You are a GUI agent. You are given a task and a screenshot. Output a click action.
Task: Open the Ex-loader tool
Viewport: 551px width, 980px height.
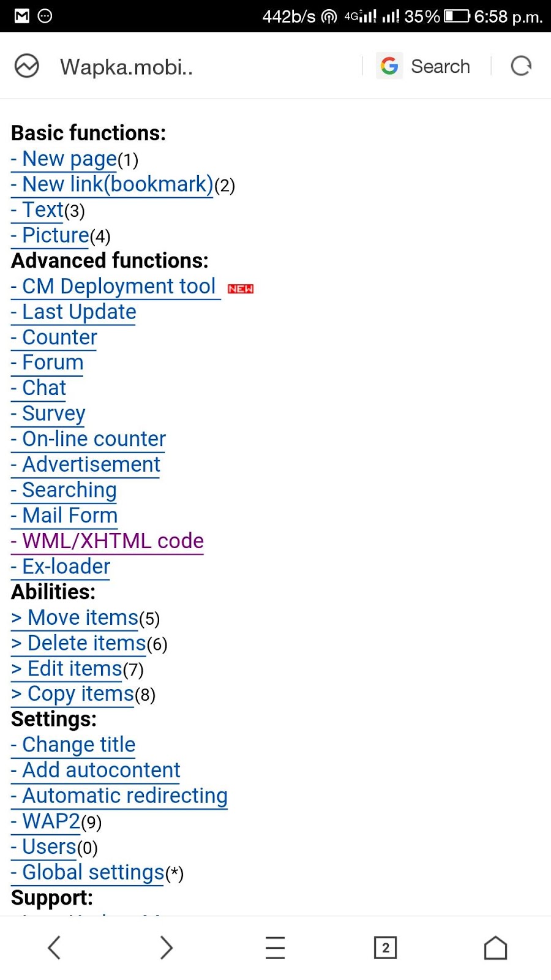coord(59,567)
